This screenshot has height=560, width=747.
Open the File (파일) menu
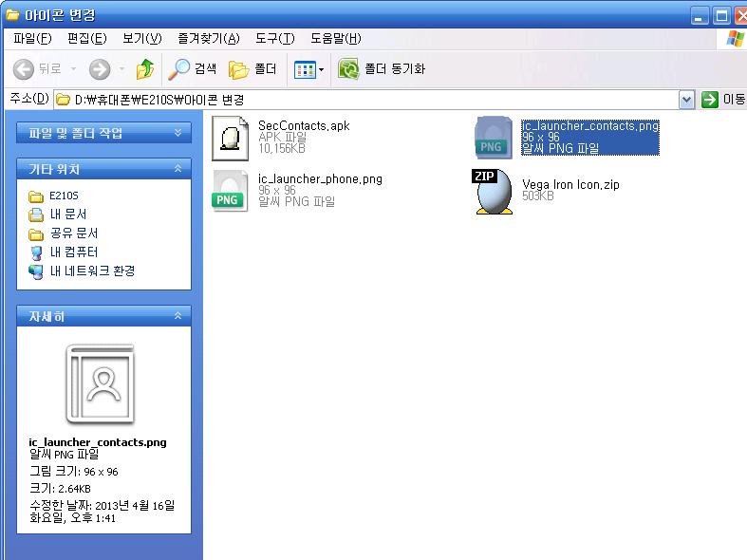pos(32,39)
